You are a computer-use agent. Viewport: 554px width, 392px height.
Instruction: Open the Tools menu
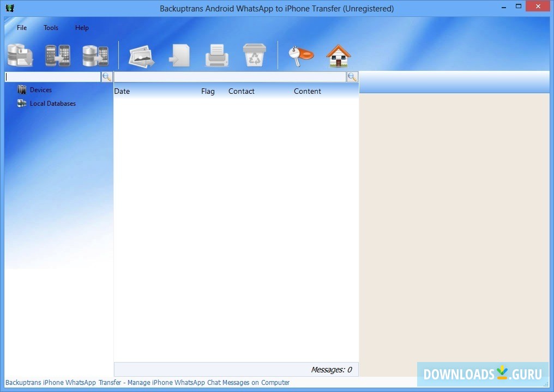51,28
